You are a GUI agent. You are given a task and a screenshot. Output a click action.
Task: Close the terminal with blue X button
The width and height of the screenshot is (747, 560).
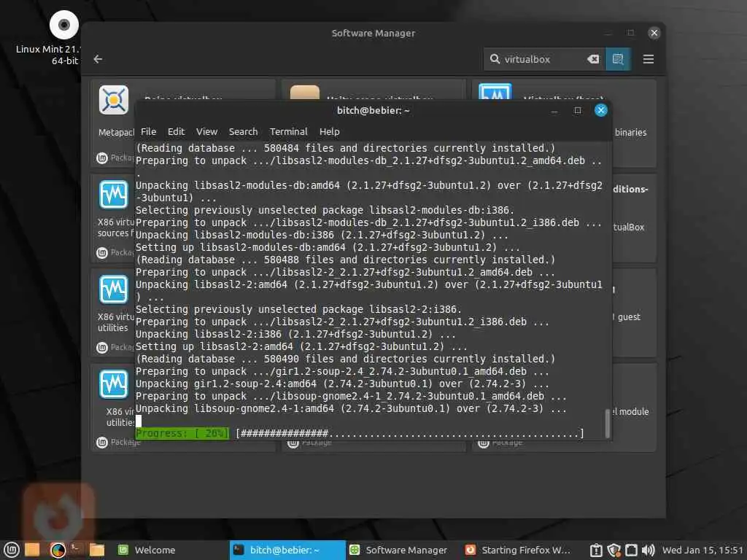point(601,111)
